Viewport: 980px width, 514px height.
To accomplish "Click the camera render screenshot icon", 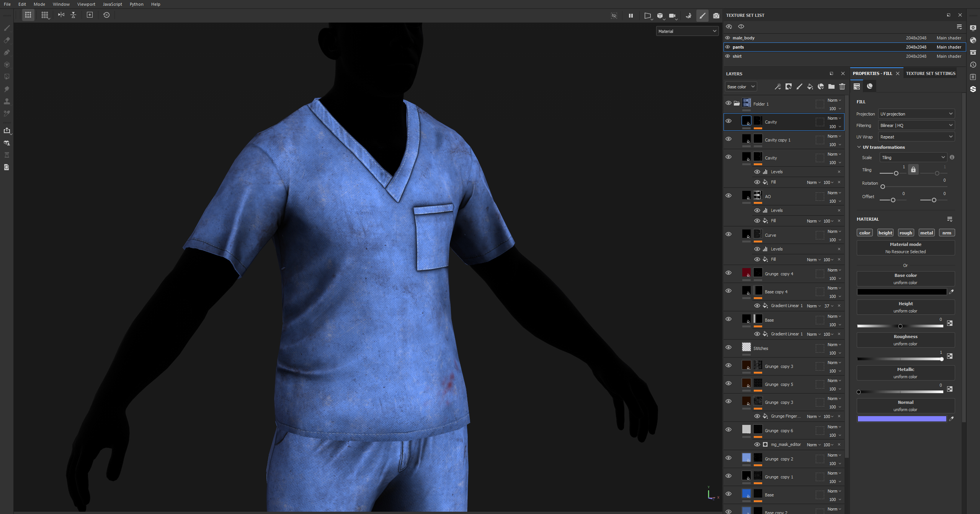I will [x=716, y=16].
